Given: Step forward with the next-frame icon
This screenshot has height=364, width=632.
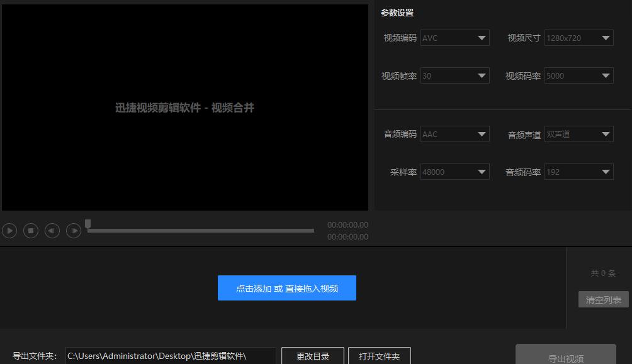Looking at the screenshot, I should click(x=73, y=231).
